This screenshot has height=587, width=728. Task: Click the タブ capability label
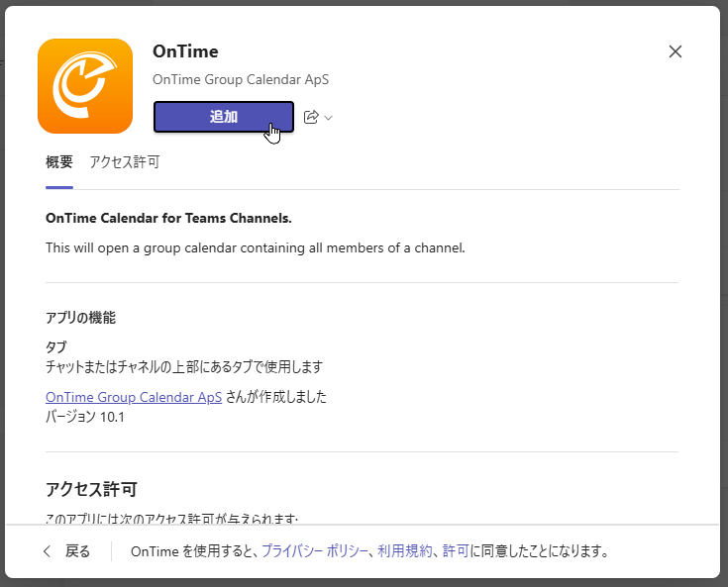(x=55, y=346)
